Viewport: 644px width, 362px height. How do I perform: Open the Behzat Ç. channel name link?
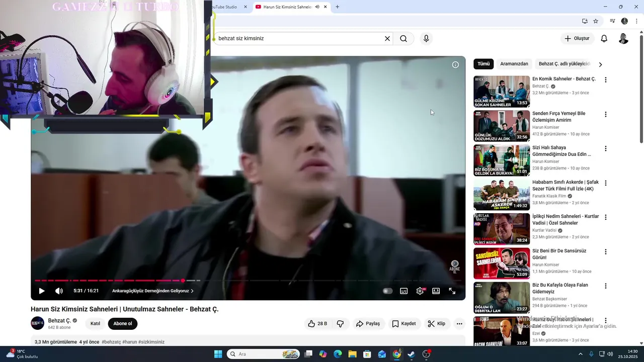point(59,320)
